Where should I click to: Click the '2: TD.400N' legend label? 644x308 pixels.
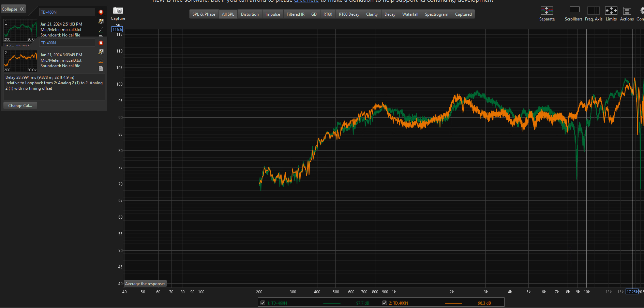point(399,303)
